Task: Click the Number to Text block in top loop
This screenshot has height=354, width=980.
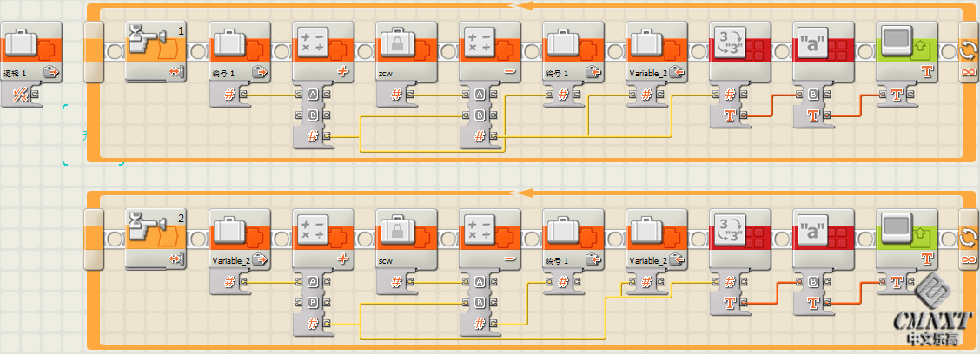Action: click(x=739, y=50)
